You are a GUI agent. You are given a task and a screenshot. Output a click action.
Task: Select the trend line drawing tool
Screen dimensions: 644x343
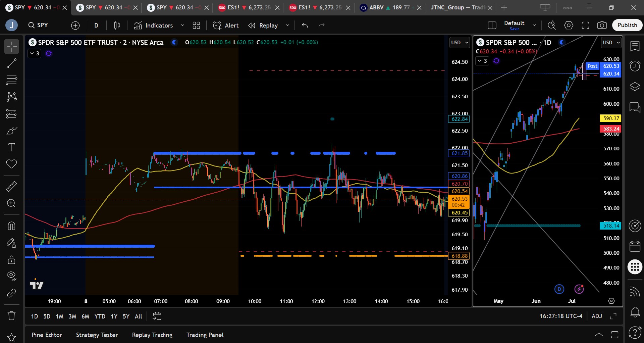[x=11, y=63]
